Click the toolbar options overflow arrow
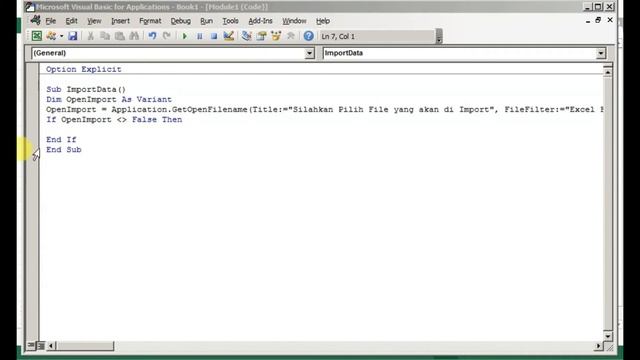Viewport: 640px width, 360px height. tap(439, 36)
